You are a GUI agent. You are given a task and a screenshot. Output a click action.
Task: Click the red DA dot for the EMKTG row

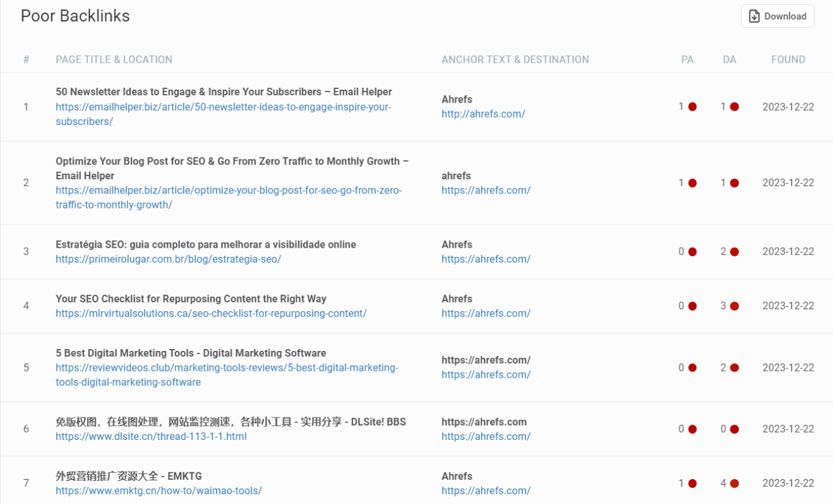(734, 483)
